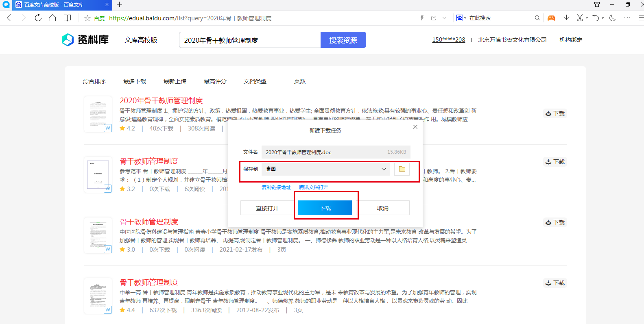Image resolution: width=644 pixels, height=324 pixels.
Task: Go to browser home page icon
Action: click(52, 18)
